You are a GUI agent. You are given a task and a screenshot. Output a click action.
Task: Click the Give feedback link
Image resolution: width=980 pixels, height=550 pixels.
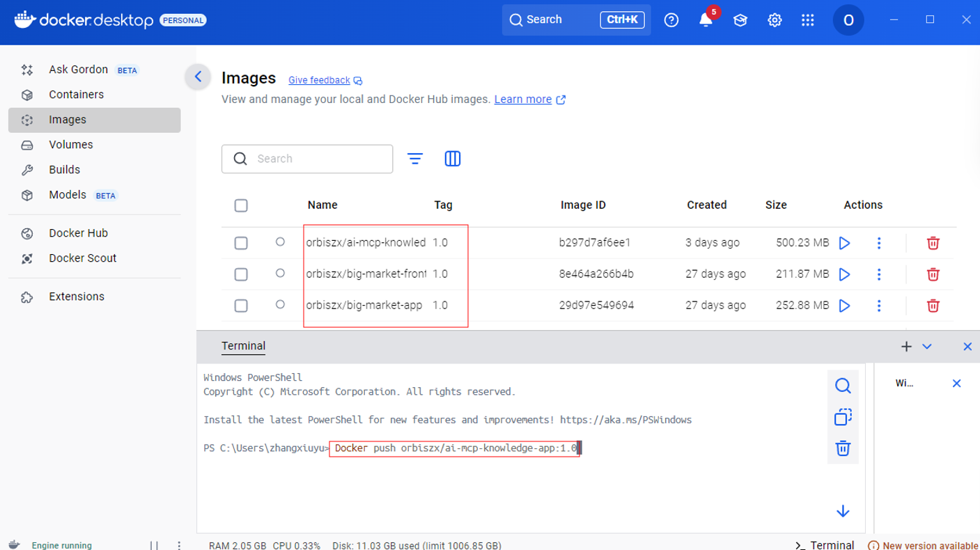[319, 80]
